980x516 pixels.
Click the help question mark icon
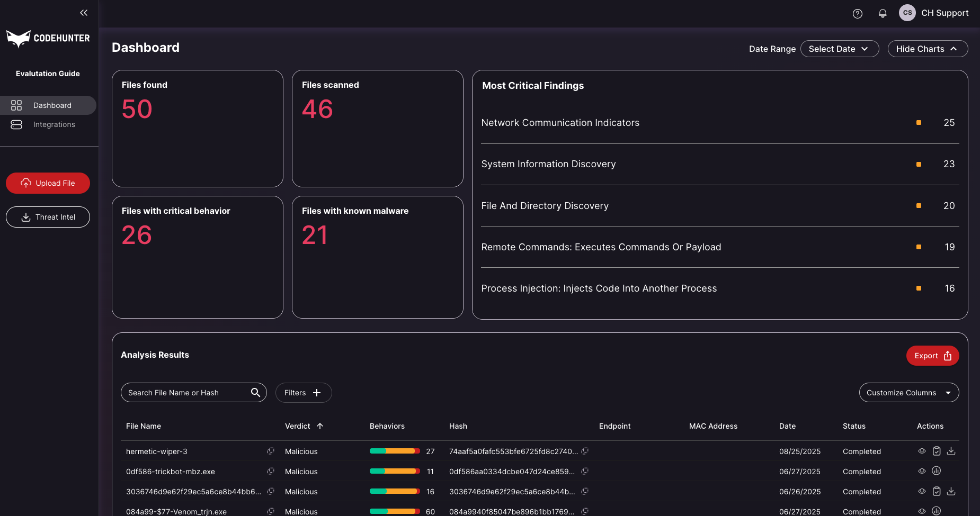click(858, 13)
